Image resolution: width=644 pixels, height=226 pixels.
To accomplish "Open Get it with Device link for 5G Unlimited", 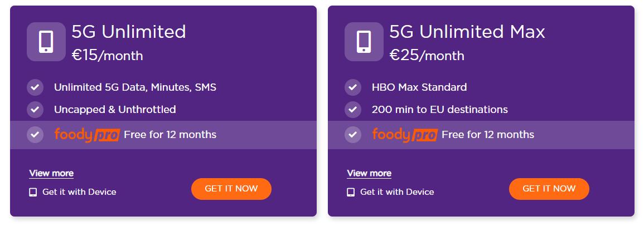I will point(79,192).
